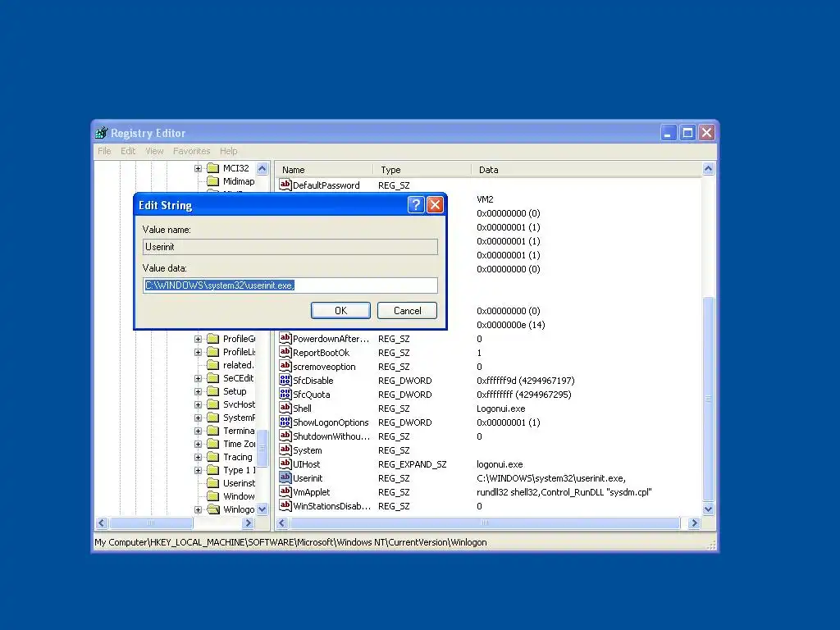Screen dimensions: 840x630
Task: Select the SfcQuota DWORD icon
Action: pyautogui.click(x=285, y=395)
